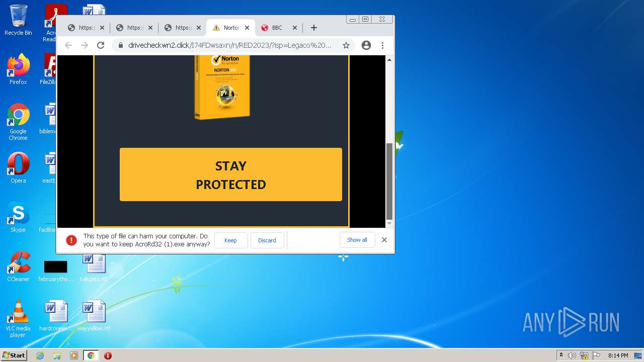644x362 pixels.
Task: Close the downloads bar
Action: point(384,240)
